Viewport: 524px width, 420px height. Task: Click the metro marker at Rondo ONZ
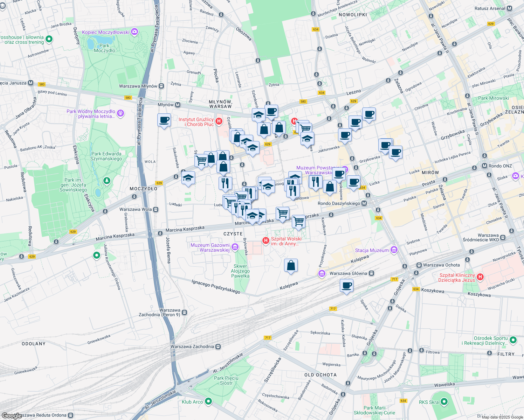[485, 166]
